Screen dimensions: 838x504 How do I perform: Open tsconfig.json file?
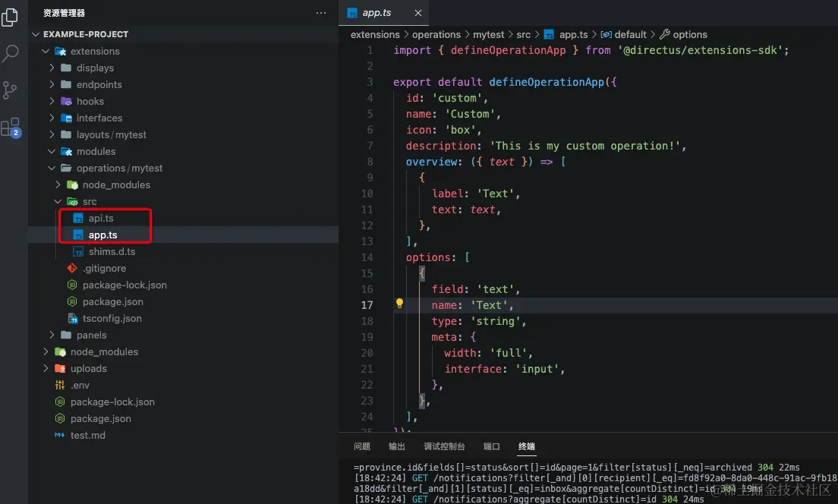point(112,319)
